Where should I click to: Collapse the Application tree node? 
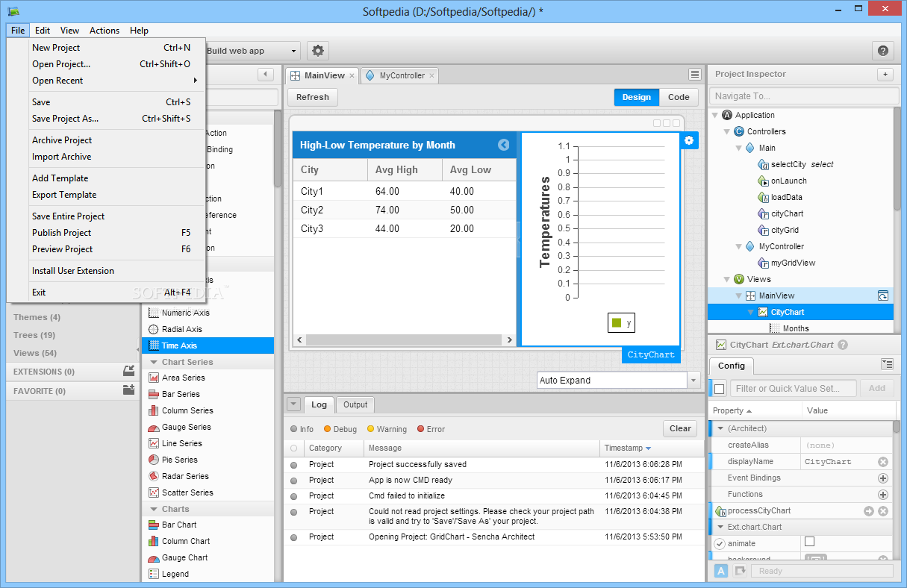pos(715,115)
